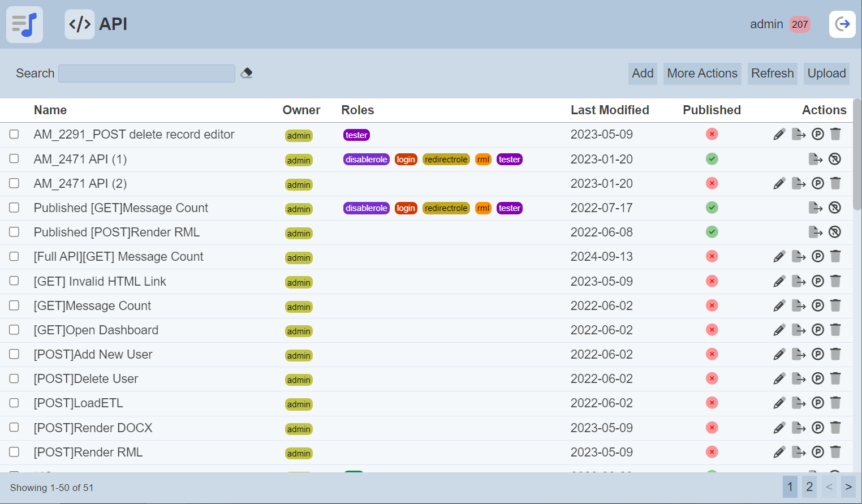862x504 pixels.
Task: Go to page 2 of results
Action: 809,487
